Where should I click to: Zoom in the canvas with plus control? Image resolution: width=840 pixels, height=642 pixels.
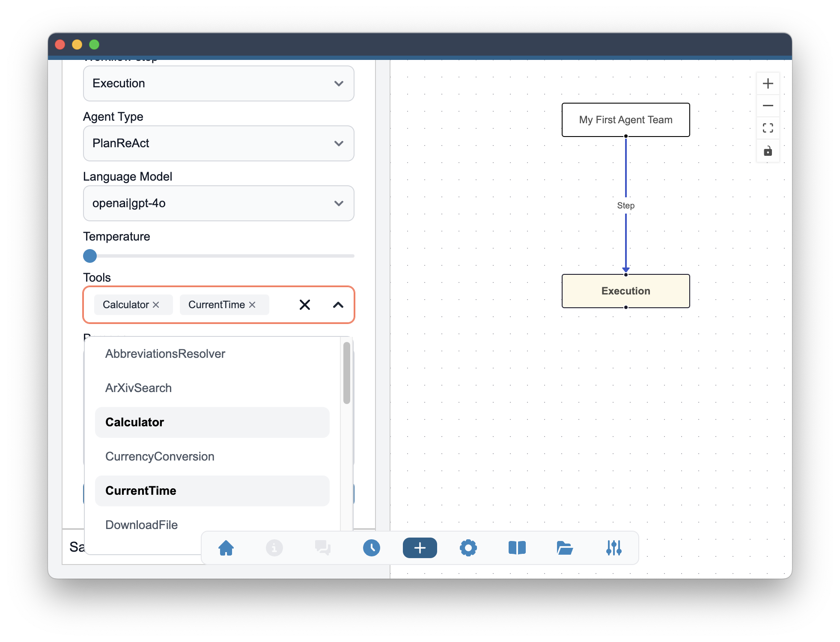pyautogui.click(x=768, y=83)
